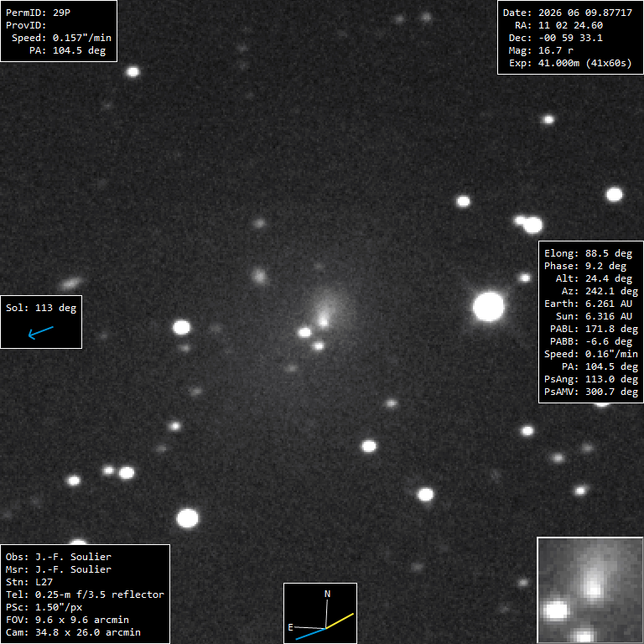Select the 'PsAMV: 300.7 deg' line
Viewport: 644px width, 644px height.
[x=591, y=392]
